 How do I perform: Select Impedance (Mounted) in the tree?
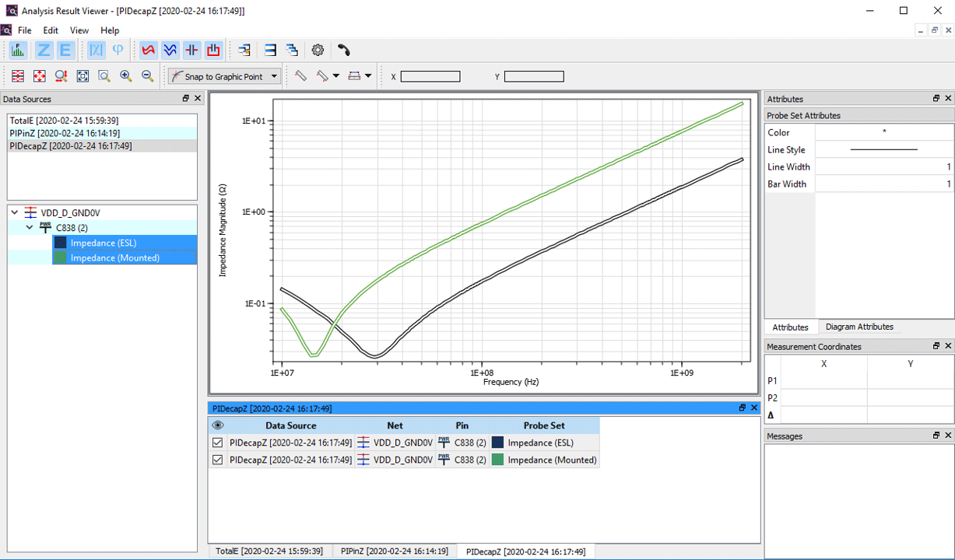pos(125,257)
